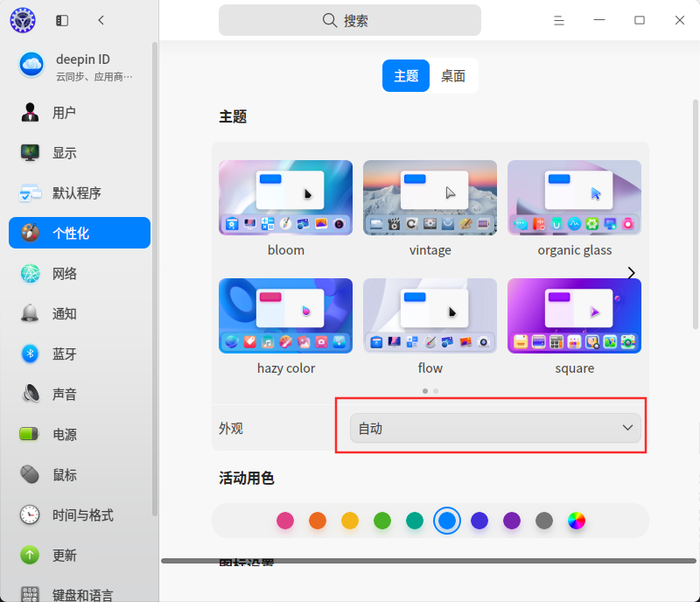
Task: Select the vintage theme
Action: point(430,198)
